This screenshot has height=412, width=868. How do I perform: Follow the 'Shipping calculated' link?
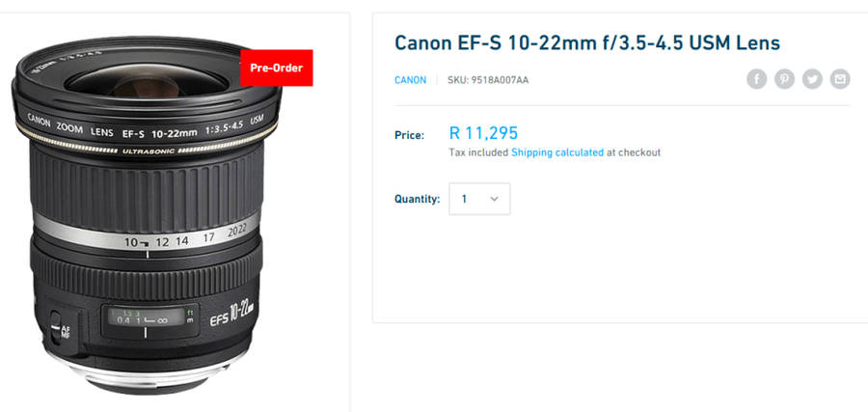tap(557, 152)
